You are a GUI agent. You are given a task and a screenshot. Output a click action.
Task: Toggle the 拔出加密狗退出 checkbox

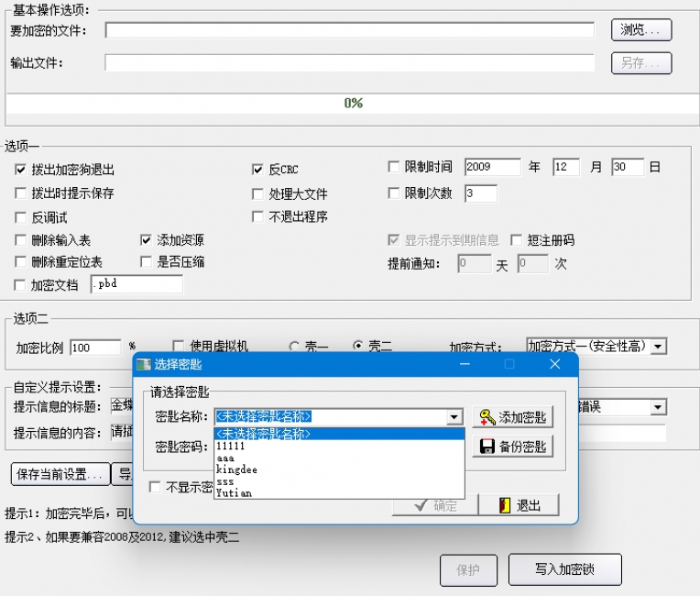point(21,170)
